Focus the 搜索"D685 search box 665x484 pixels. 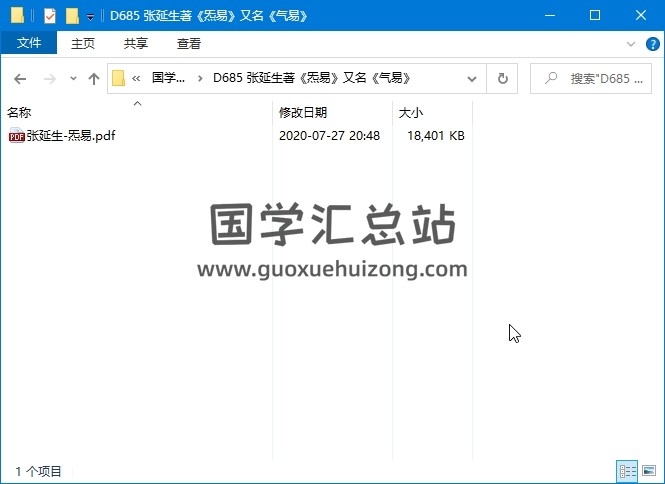point(591,78)
